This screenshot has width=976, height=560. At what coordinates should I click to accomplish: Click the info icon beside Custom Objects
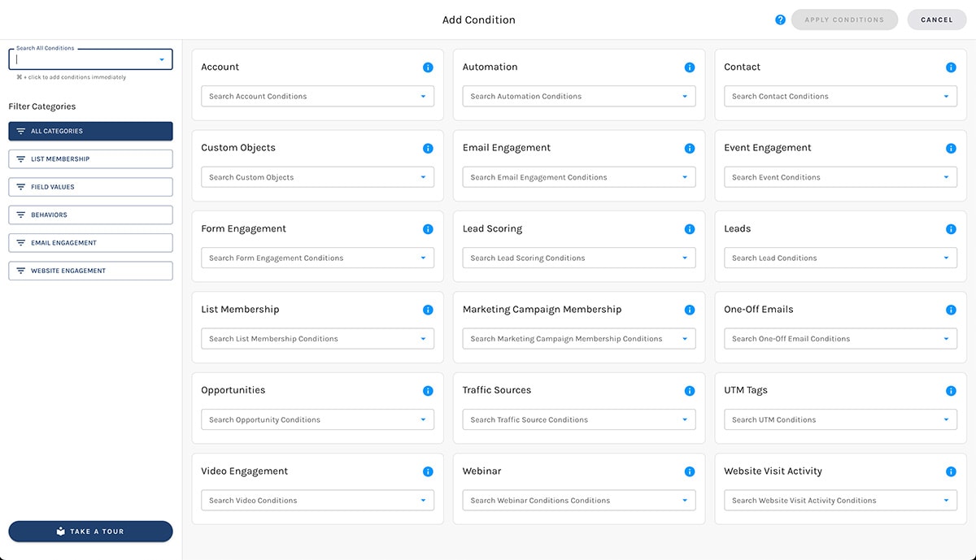pos(428,148)
